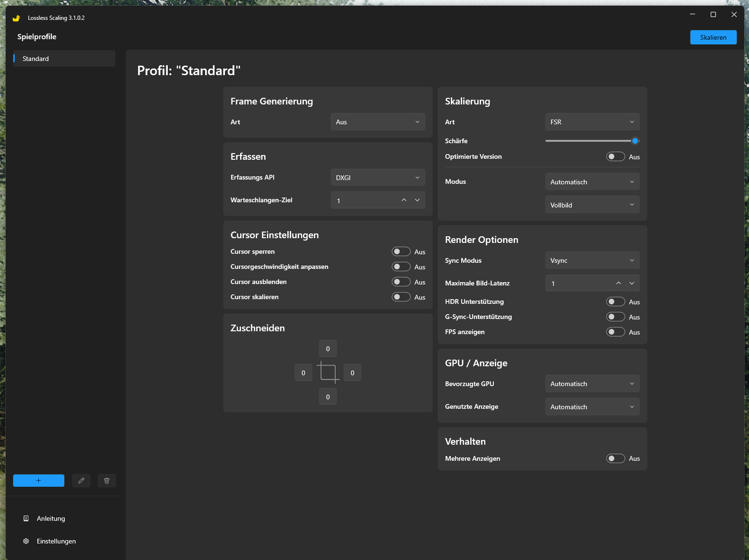The width and height of the screenshot is (749, 560).
Task: Enable FPS anzeigen switch
Action: tap(615, 332)
